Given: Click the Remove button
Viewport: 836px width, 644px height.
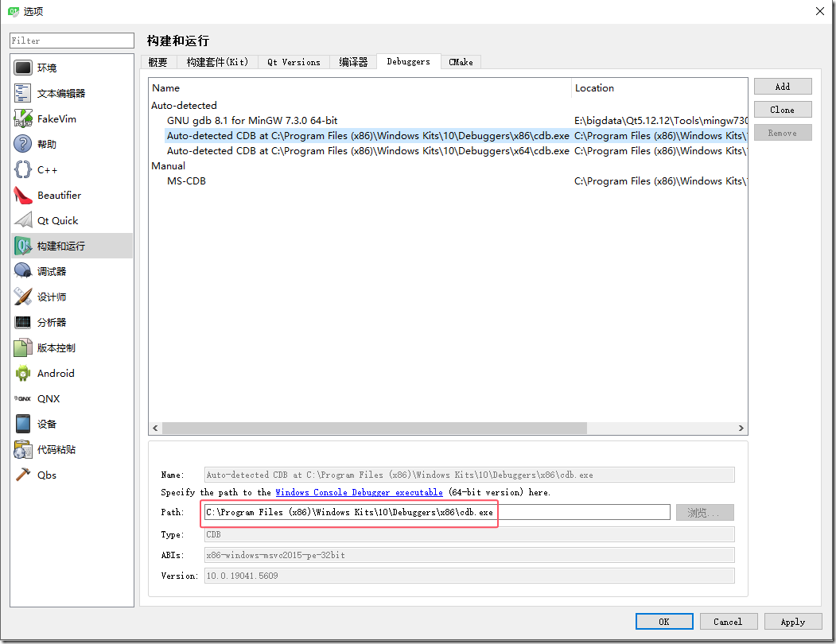Looking at the screenshot, I should point(783,133).
